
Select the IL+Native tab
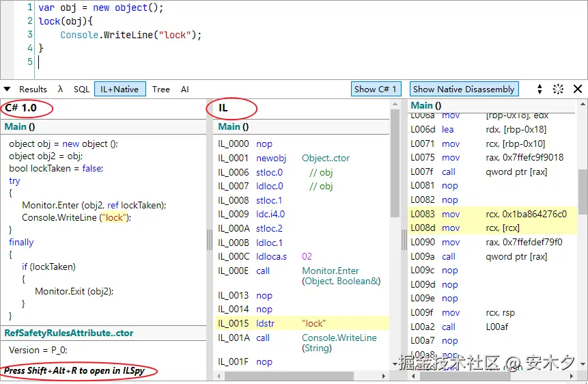click(120, 90)
